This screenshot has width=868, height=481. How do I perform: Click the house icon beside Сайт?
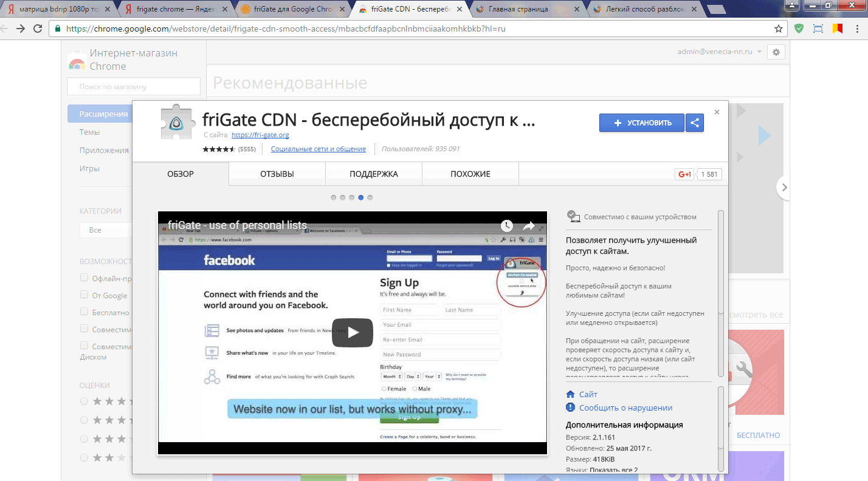[x=570, y=394]
